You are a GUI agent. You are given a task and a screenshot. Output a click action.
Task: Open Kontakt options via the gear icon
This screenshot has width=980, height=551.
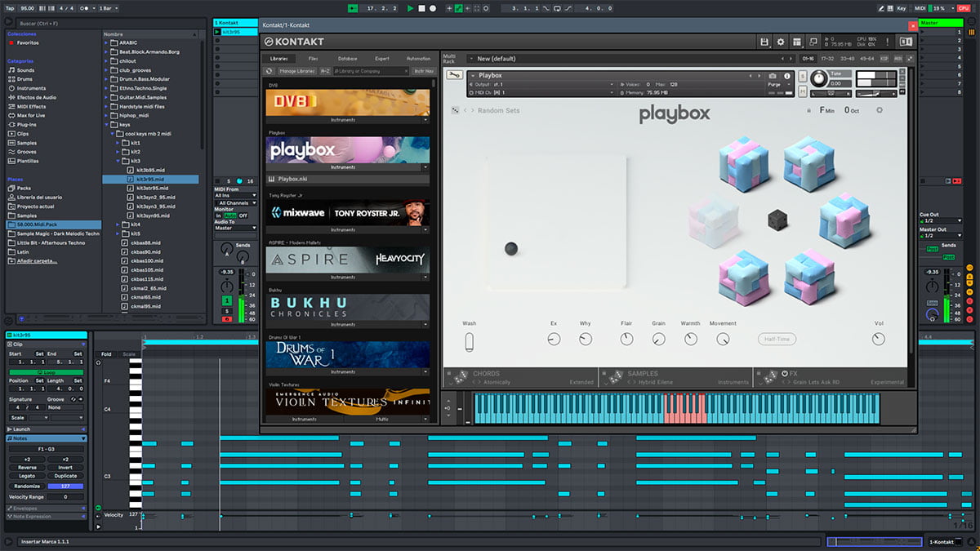781,42
